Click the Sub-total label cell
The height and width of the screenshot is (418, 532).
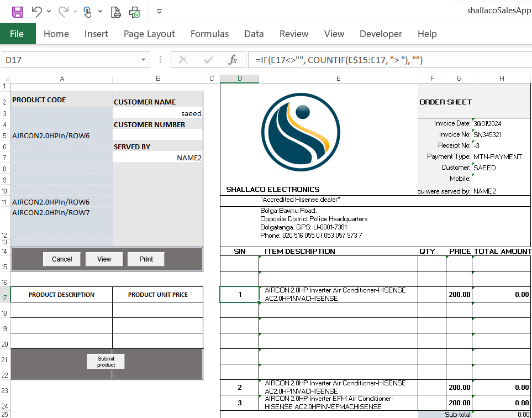[445, 414]
